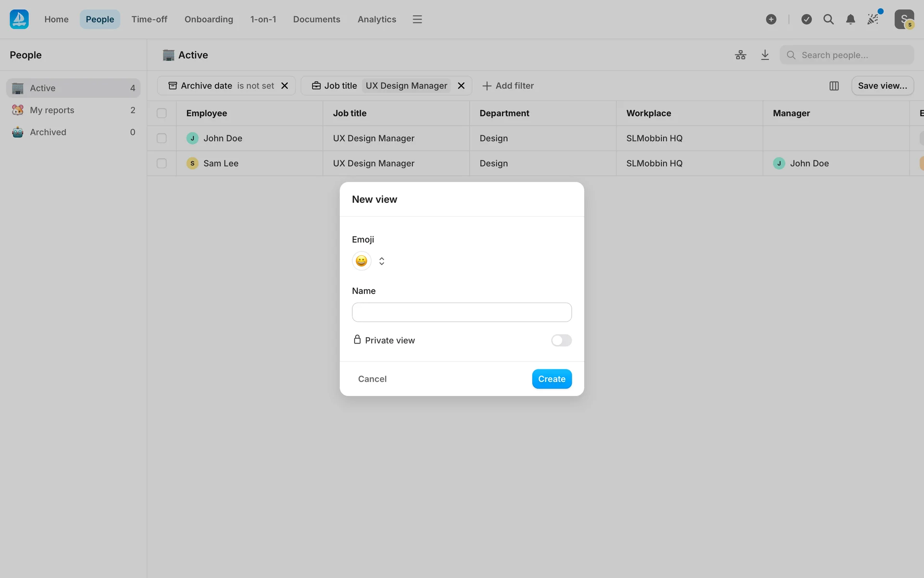Open the Job title filter value dropdown
This screenshot has height=578, width=924.
(406, 86)
